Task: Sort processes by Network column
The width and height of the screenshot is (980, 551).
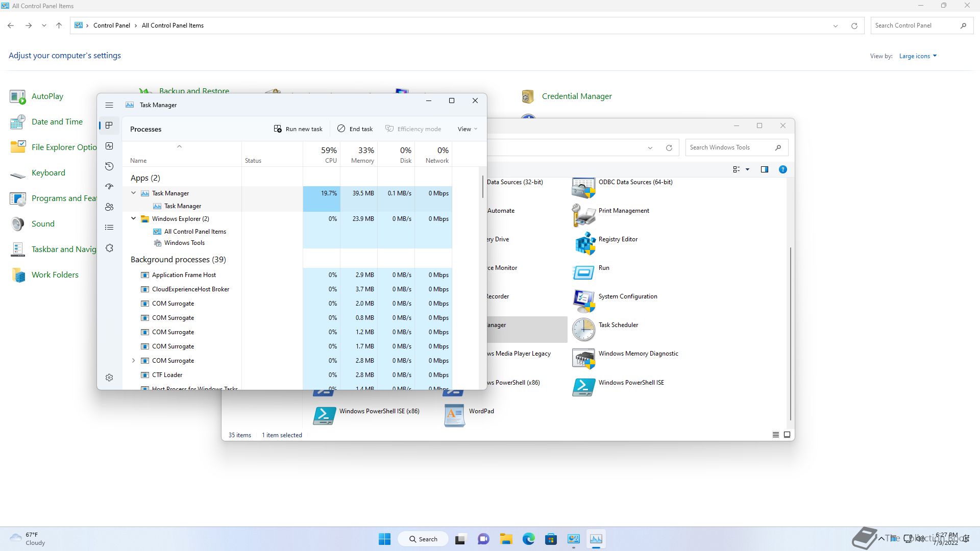Action: [x=433, y=154]
